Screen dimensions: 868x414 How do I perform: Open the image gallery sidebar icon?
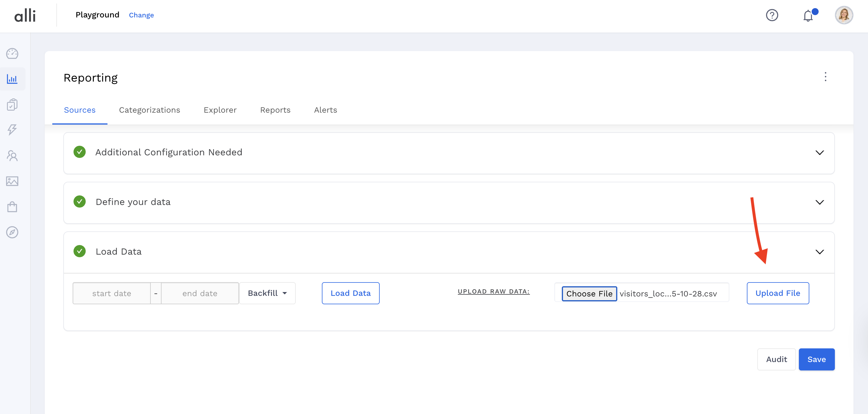[12, 181]
